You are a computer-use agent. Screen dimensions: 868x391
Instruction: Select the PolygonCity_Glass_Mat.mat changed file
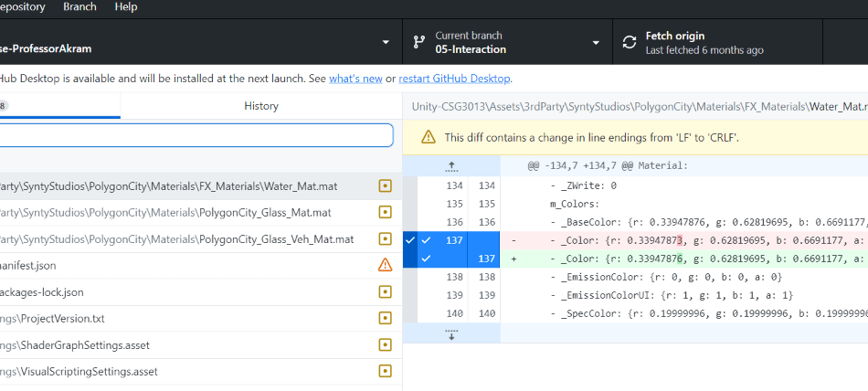click(x=201, y=213)
